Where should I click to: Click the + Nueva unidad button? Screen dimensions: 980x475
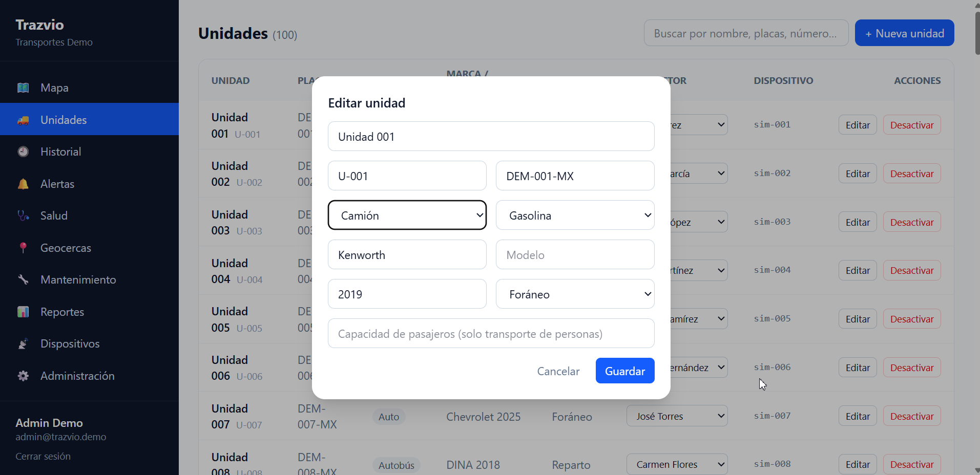point(904,33)
